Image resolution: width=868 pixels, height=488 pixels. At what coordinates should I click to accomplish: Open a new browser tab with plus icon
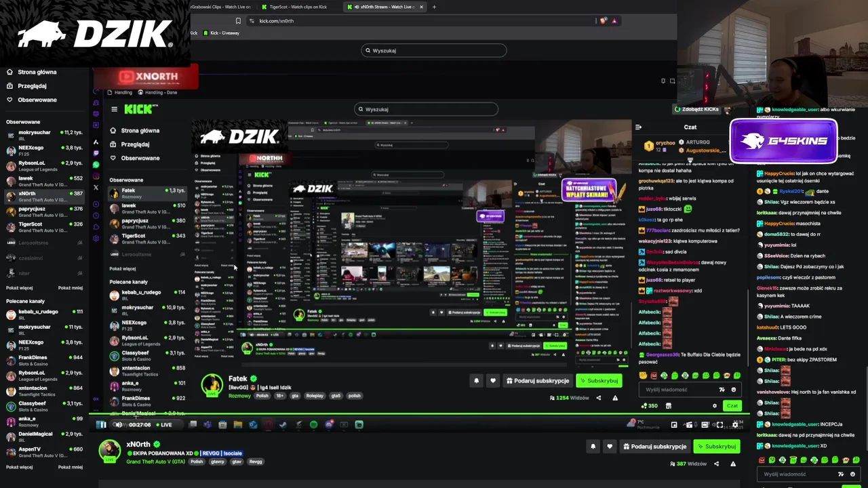point(434,7)
